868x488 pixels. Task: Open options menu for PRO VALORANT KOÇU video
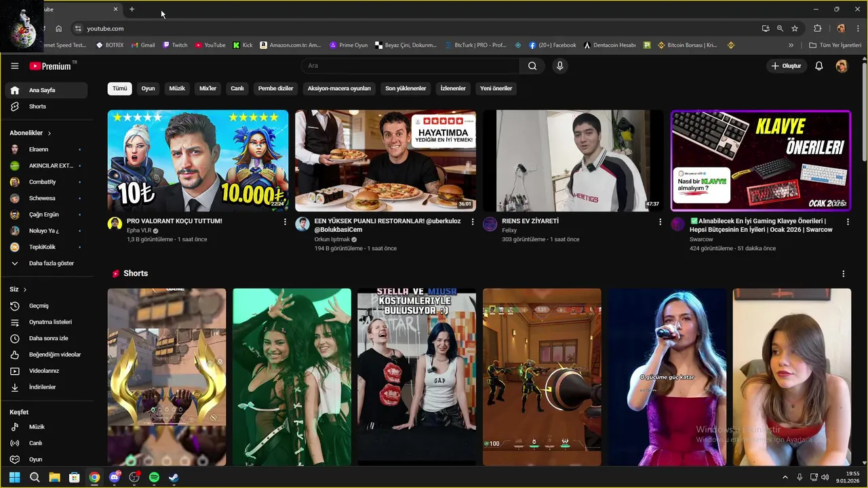285,222
